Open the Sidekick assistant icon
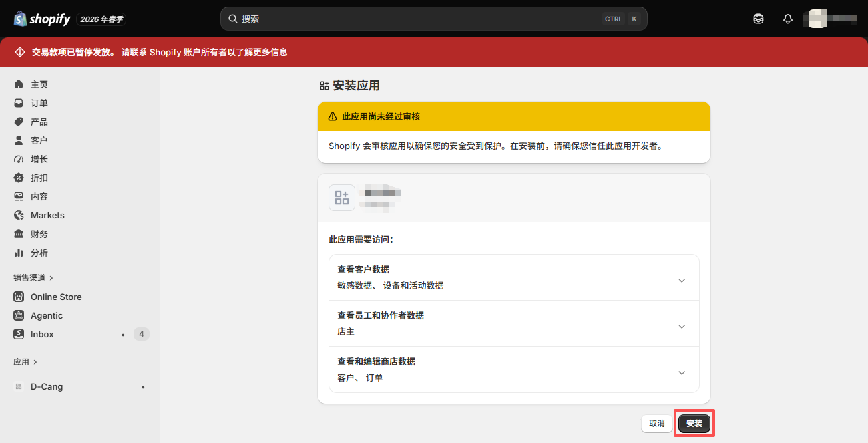 (758, 19)
